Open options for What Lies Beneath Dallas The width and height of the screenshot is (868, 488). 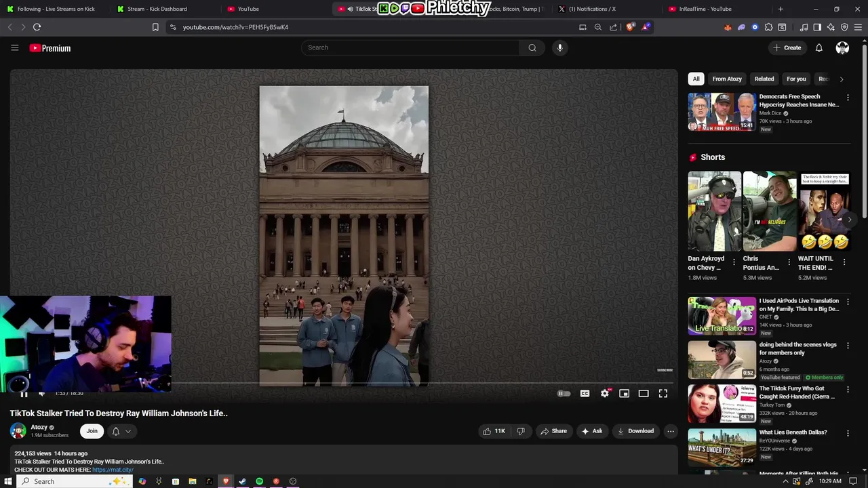[848, 433]
